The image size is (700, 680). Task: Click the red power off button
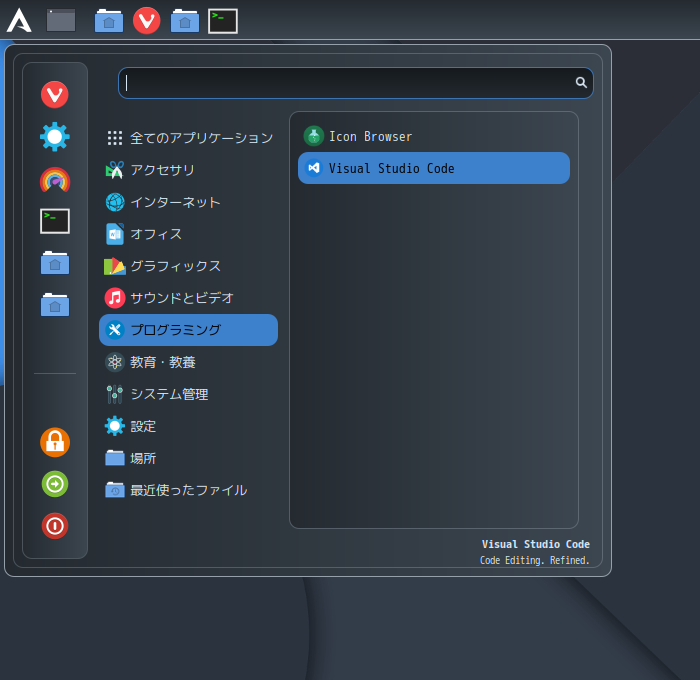[55, 526]
